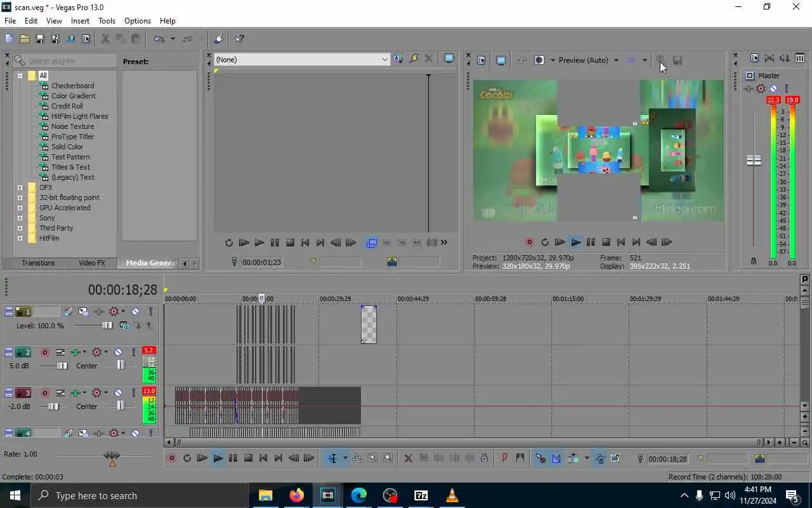Screen dimensions: 812x508
Task: Toggle Automatic Crossfades button
Action: point(556,458)
